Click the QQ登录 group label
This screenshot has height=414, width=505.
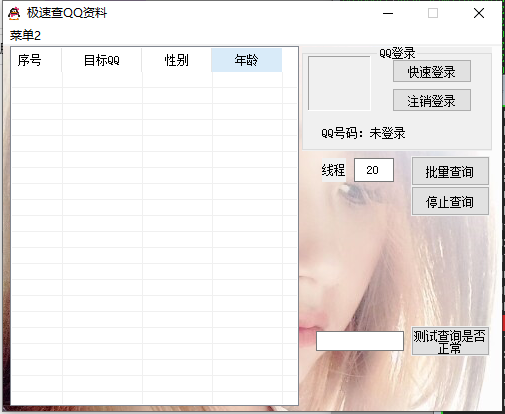[397, 53]
